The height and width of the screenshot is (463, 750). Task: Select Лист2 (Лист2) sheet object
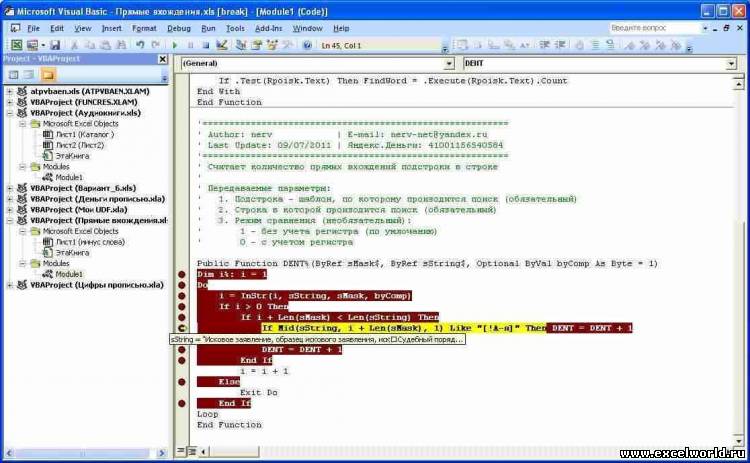pyautogui.click(x=79, y=145)
